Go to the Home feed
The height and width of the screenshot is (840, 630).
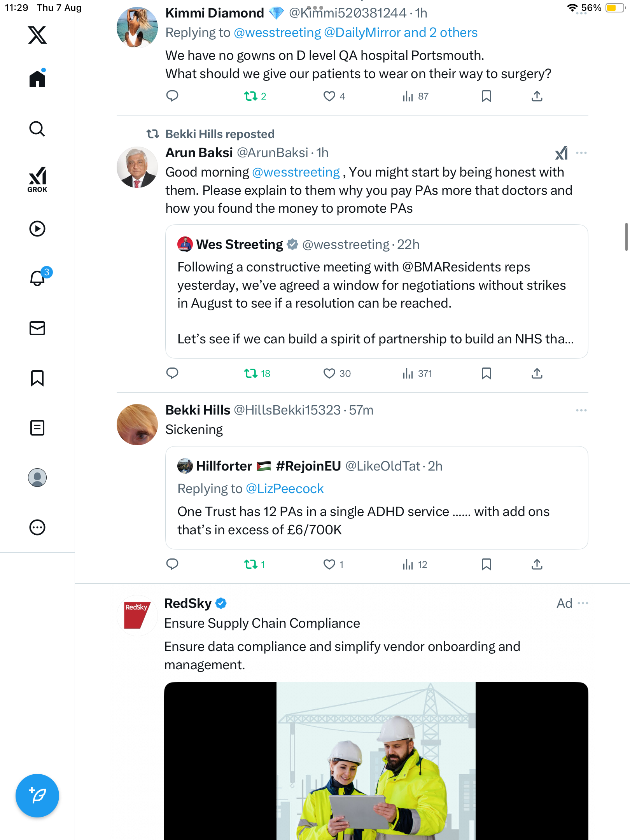pyautogui.click(x=37, y=79)
